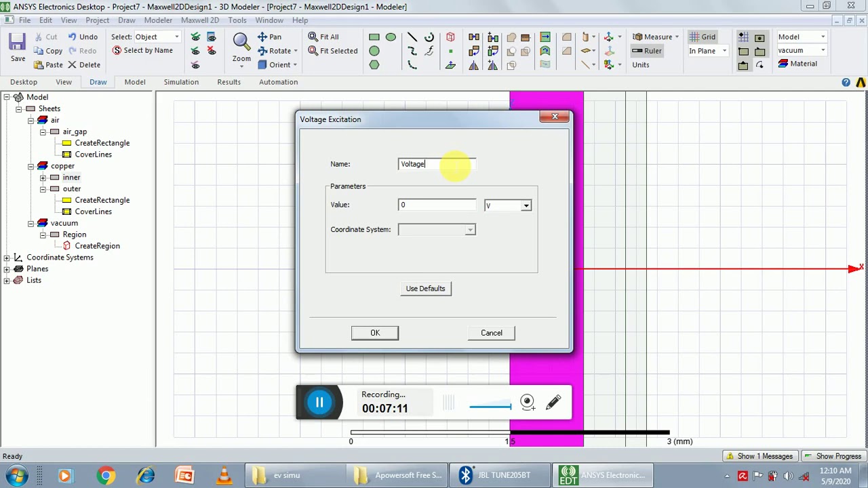Open the Select Object dropdown
Image resolution: width=868 pixels, height=488 pixels.
pyautogui.click(x=177, y=37)
